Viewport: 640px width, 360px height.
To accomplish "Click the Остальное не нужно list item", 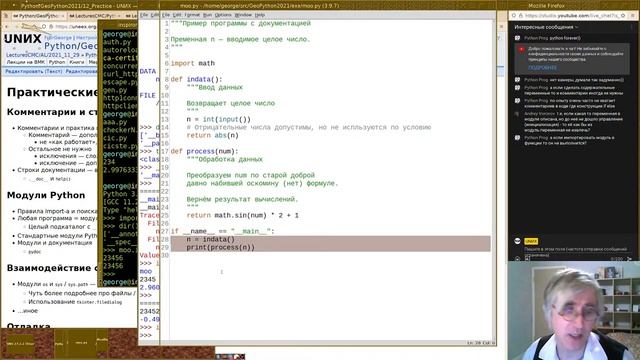I will pyautogui.click(x=60, y=149).
